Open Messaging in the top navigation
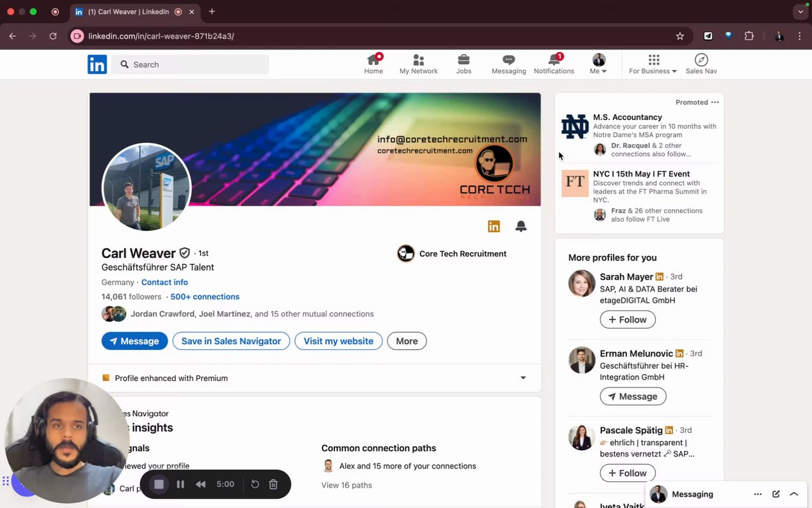The height and width of the screenshot is (508, 812). (x=509, y=64)
